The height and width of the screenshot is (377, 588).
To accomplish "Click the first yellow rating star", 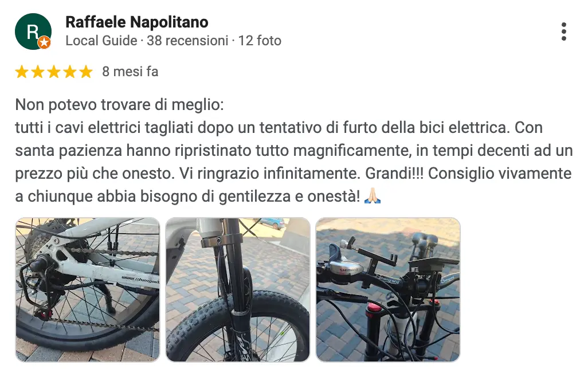I will tap(22, 72).
